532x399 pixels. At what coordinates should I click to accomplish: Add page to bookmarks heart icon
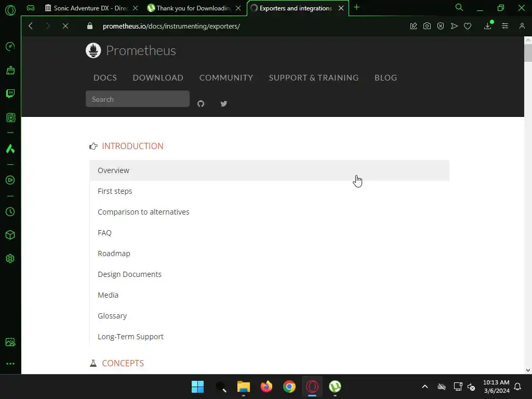468,26
